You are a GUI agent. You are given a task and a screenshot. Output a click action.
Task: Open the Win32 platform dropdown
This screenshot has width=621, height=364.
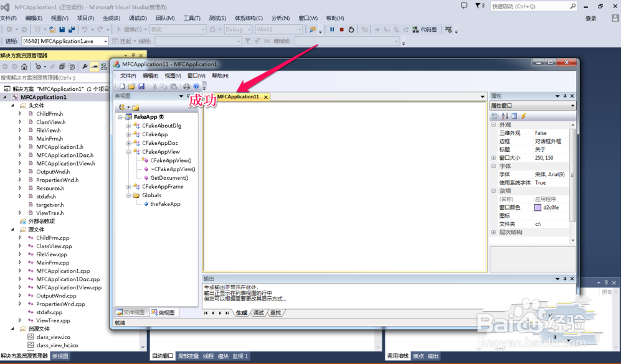click(279, 29)
